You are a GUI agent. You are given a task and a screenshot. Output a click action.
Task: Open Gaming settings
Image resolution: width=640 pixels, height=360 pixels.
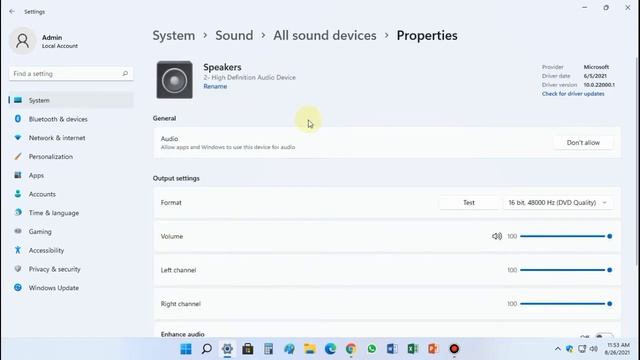click(71, 231)
